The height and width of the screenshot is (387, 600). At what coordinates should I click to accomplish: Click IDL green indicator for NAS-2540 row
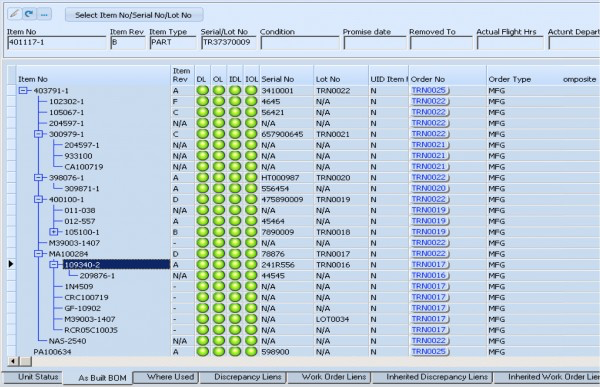click(235, 341)
